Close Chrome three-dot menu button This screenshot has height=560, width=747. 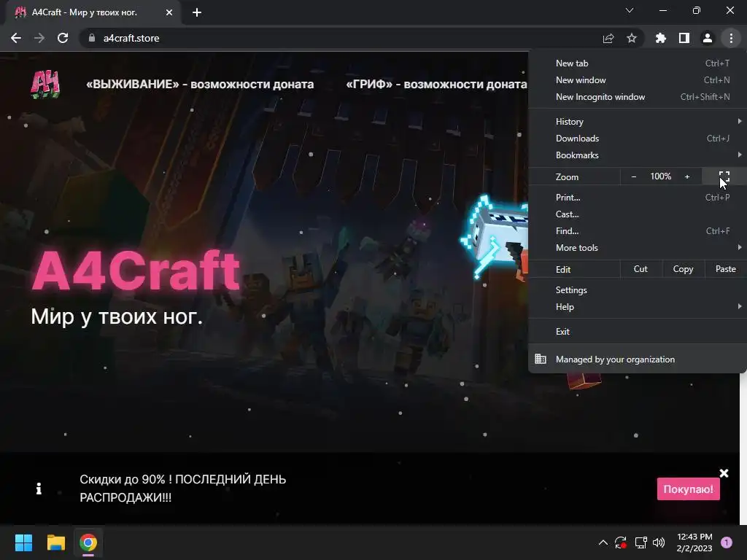731,38
